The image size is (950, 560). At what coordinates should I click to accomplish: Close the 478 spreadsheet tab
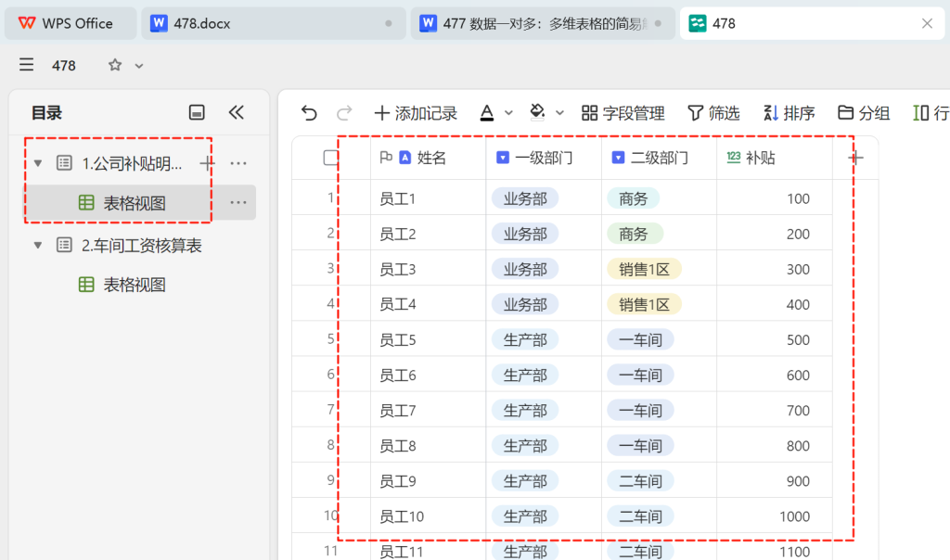pyautogui.click(x=927, y=23)
